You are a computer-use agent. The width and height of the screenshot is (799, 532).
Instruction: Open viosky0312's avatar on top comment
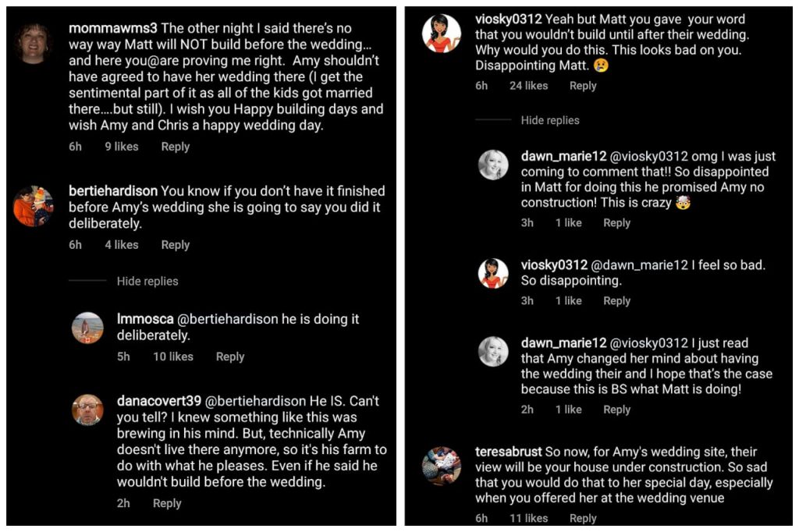(442, 34)
